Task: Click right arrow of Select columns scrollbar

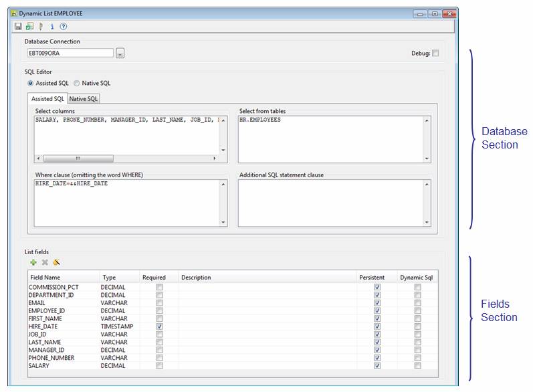Action: (215, 159)
